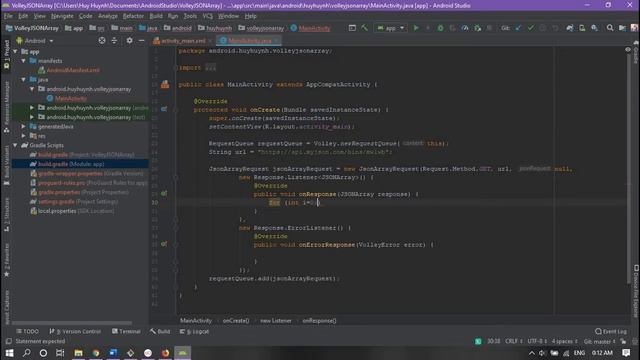640x360 pixels.
Task: Open the VCS menu
Action: pyautogui.click(x=207, y=16)
